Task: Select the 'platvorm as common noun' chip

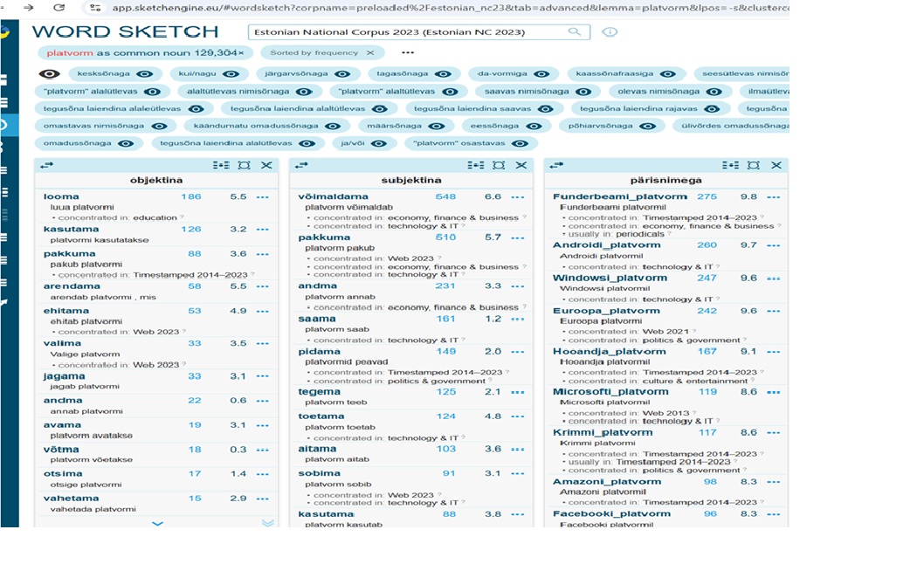Action: click(145, 53)
